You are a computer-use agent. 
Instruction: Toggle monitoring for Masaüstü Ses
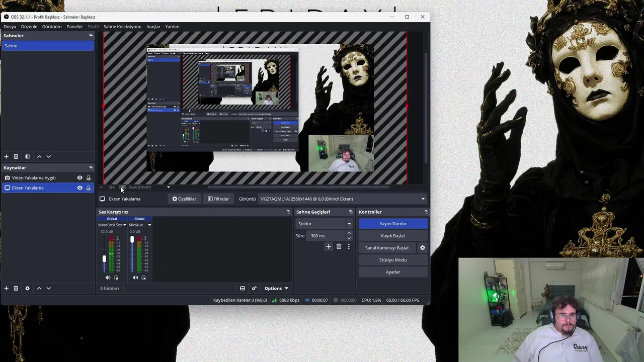point(116,278)
